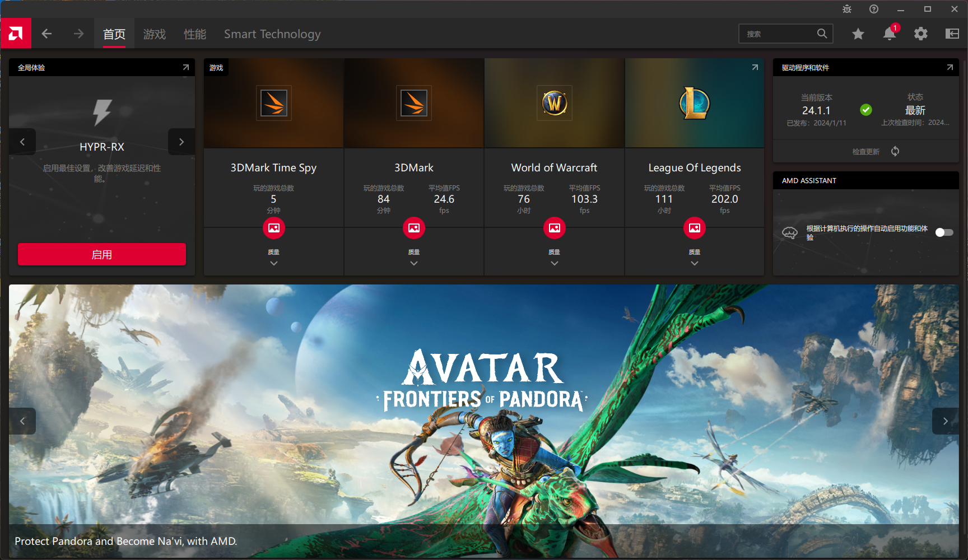The width and height of the screenshot is (968, 560).
Task: Open the Smart Technology tab
Action: coord(272,34)
